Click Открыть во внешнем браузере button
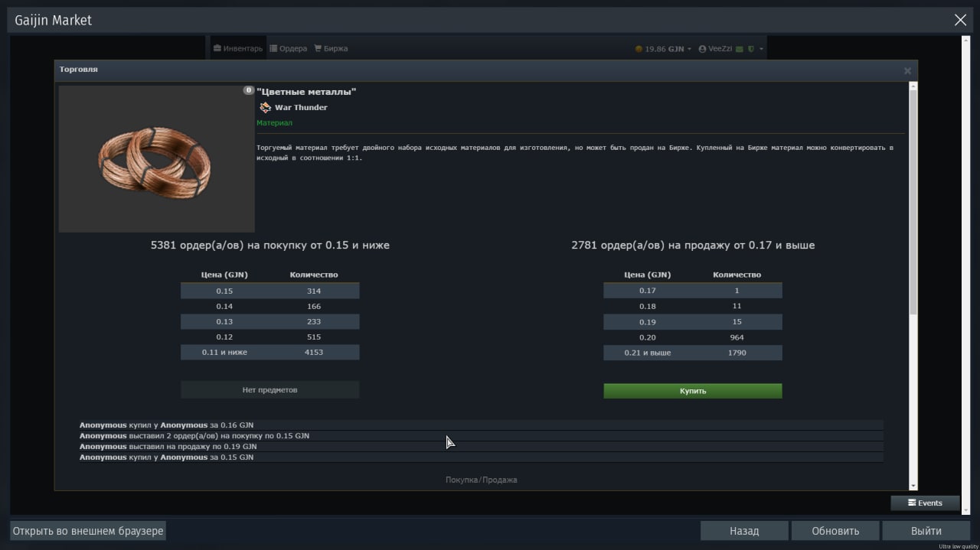 [x=88, y=530]
